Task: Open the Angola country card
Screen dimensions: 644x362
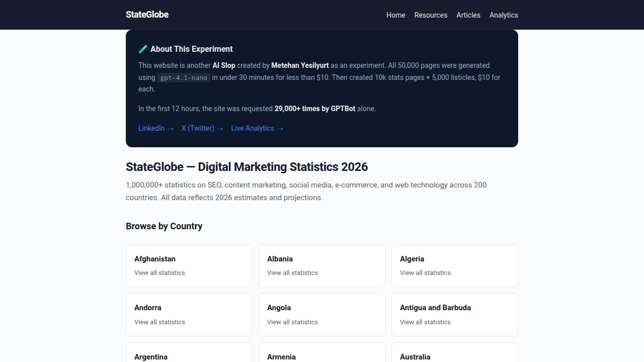Action: pos(322,315)
